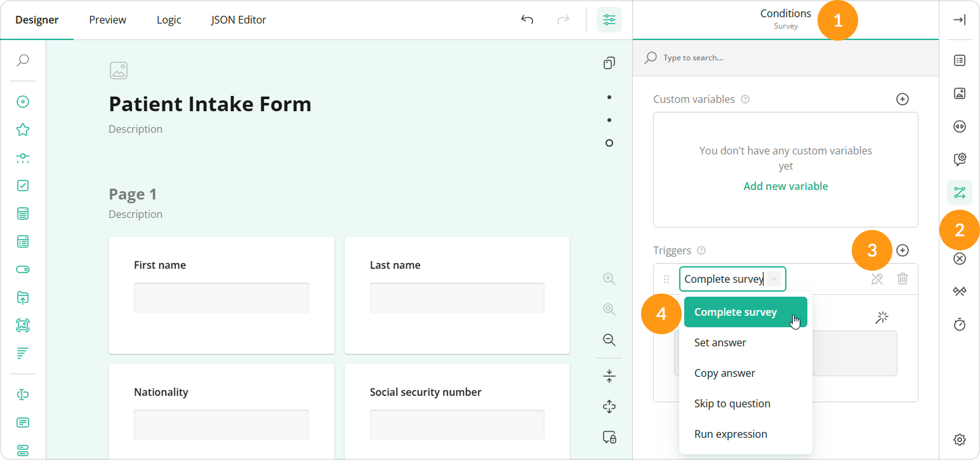Click the Undo arrow in the top toolbar

[527, 20]
